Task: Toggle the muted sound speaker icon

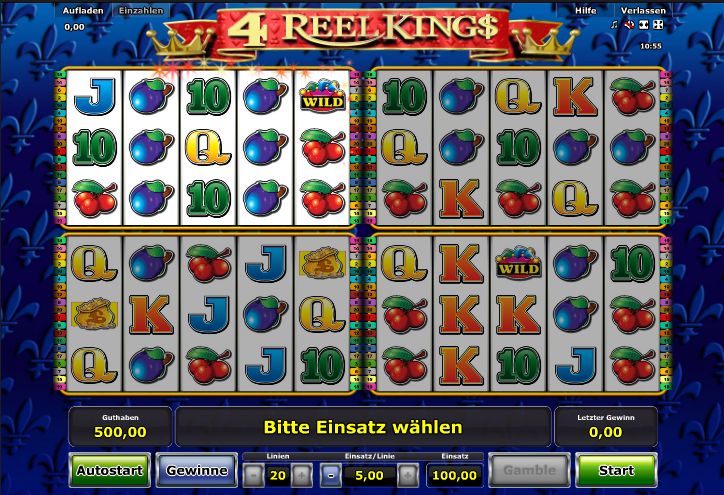Action: 629,25
